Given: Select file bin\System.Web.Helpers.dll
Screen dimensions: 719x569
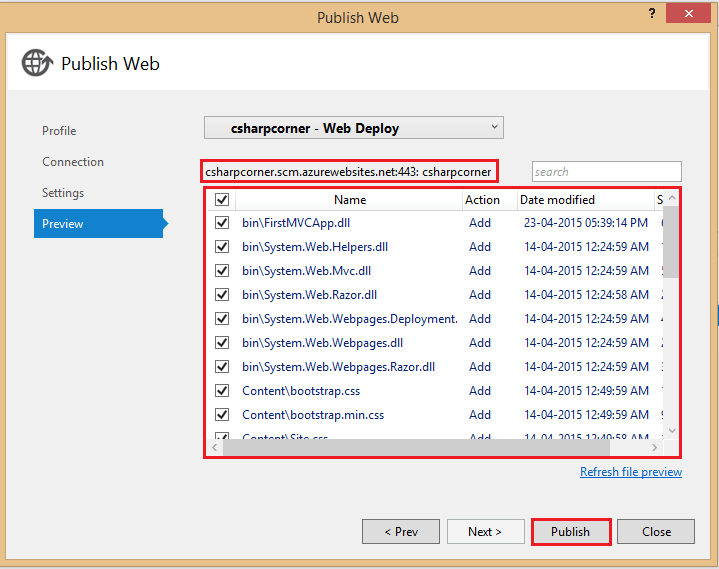Looking at the screenshot, I should pyautogui.click(x=315, y=247).
